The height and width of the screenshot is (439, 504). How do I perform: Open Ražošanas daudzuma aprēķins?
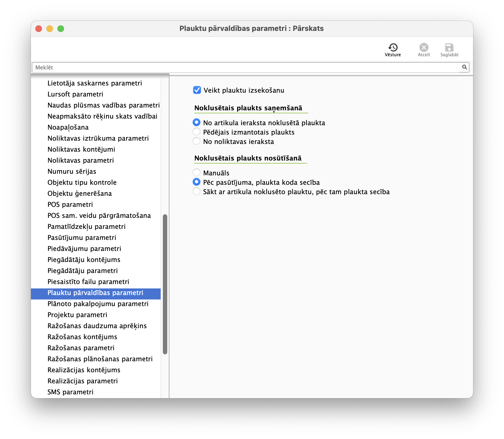point(96,326)
